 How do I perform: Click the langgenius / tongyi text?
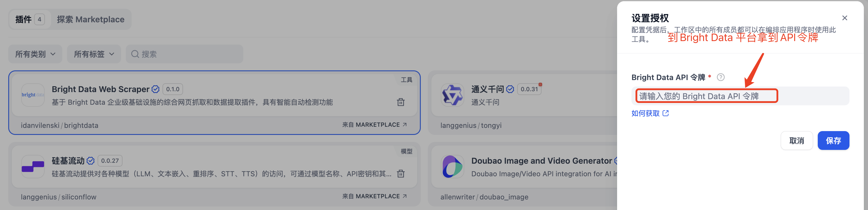tap(471, 126)
